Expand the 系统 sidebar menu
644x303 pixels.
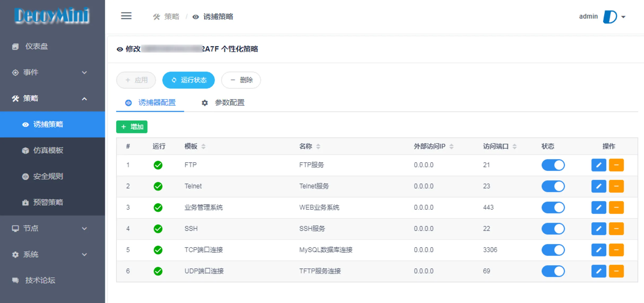53,254
